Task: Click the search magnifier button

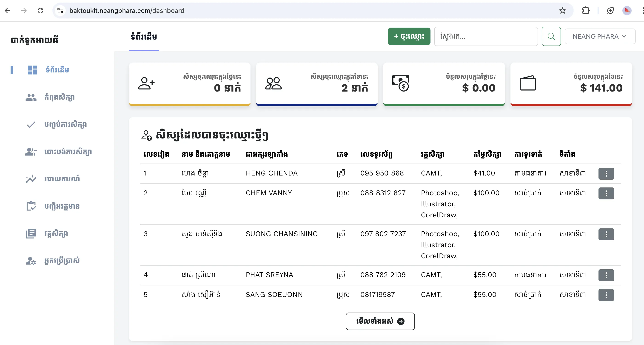Action: (x=551, y=36)
